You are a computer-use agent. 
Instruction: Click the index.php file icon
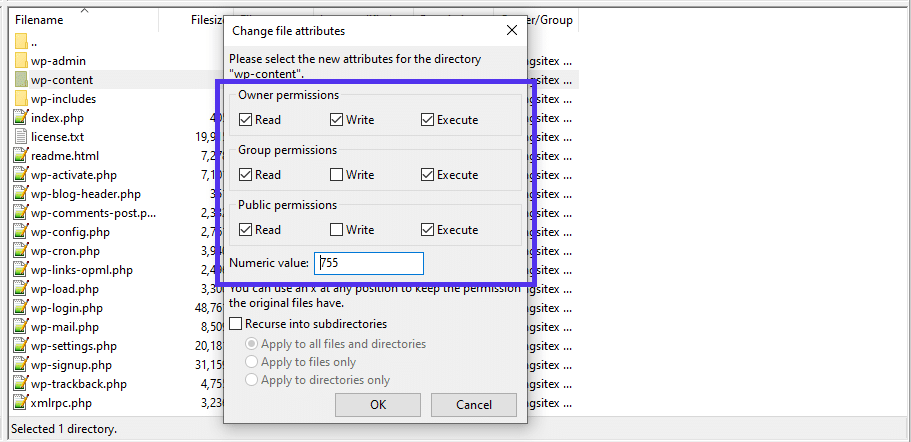coord(21,118)
